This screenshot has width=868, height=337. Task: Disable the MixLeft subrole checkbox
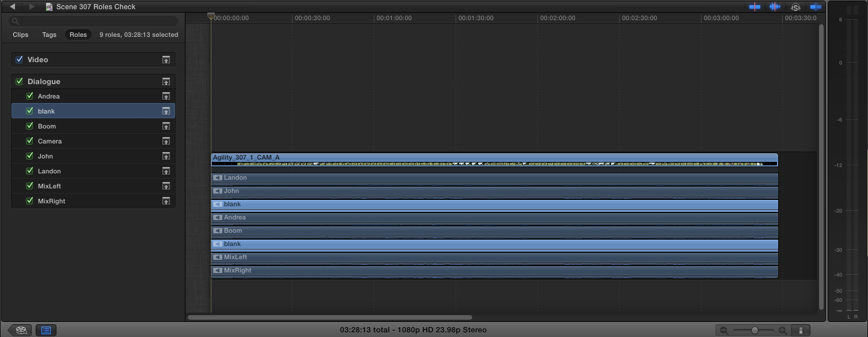point(30,185)
